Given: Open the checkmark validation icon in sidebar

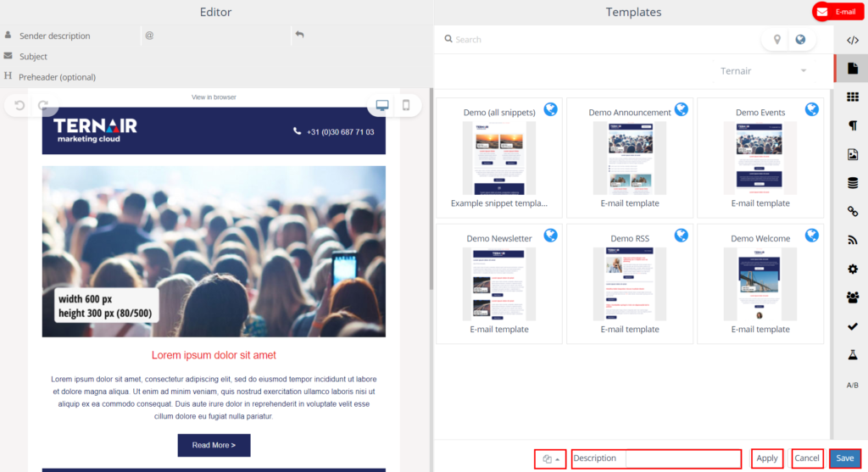Looking at the screenshot, I should 853,326.
